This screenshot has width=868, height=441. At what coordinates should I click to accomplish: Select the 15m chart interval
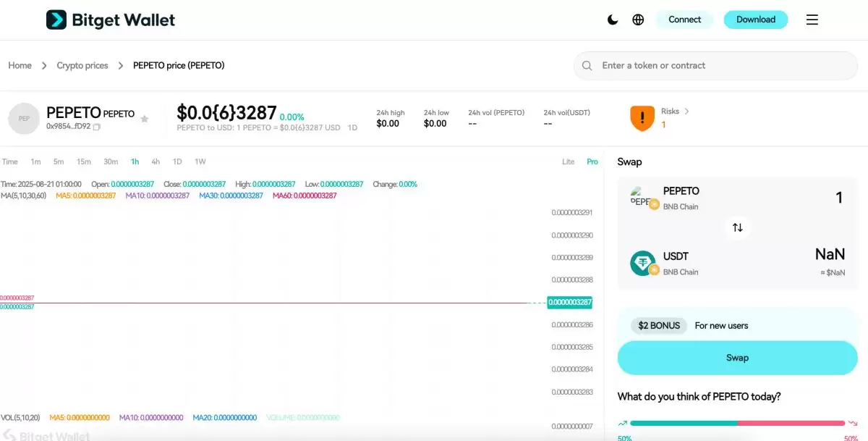[84, 161]
